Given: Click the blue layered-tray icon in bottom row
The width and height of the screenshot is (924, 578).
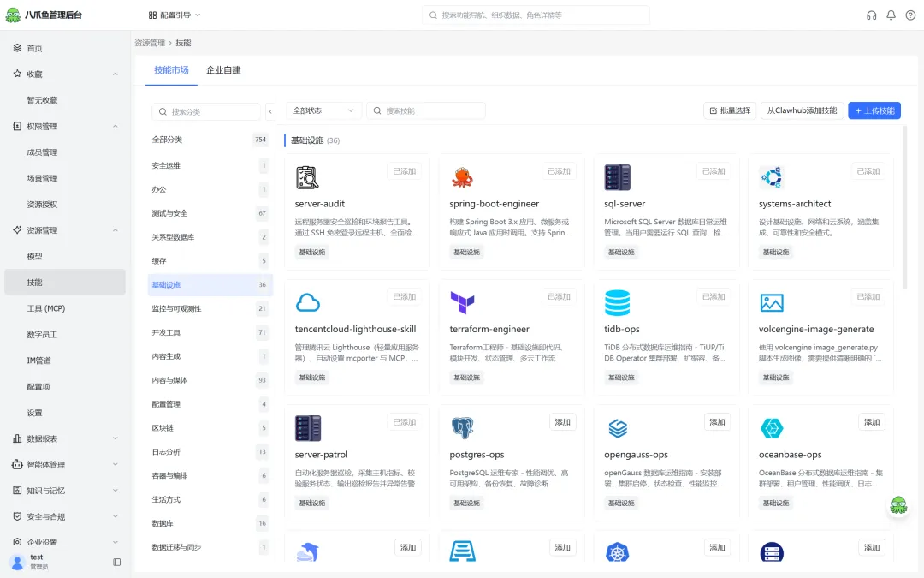Looking at the screenshot, I should pyautogui.click(x=462, y=551).
